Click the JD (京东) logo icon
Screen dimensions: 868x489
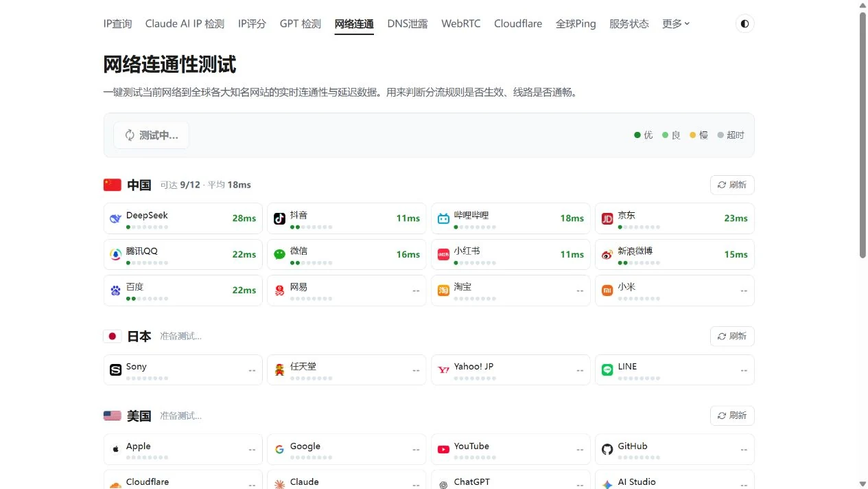point(607,218)
